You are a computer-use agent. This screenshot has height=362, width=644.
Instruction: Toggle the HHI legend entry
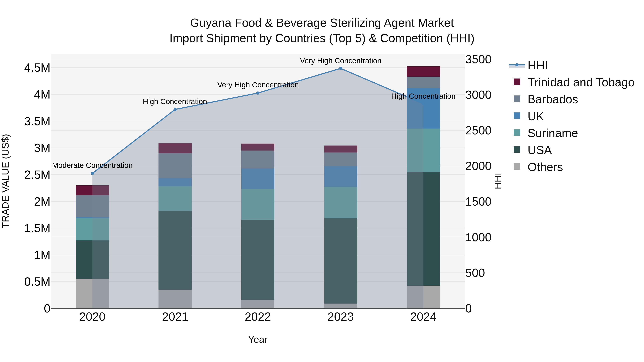[528, 65]
